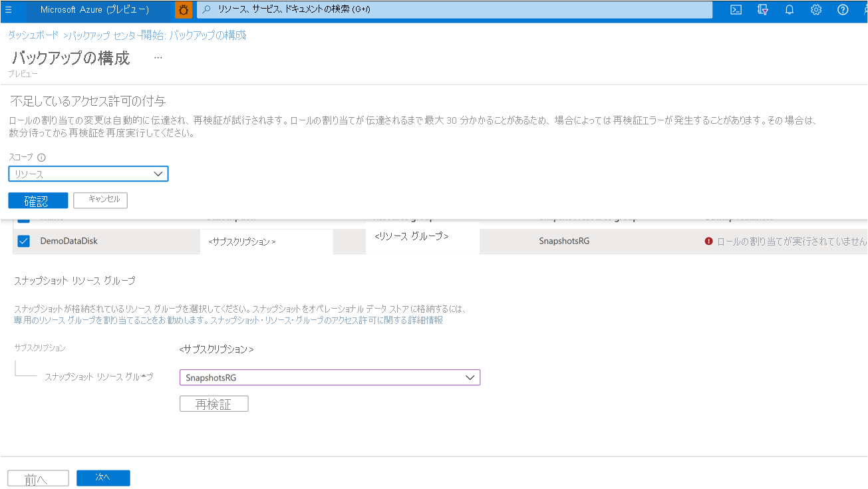Click the 不足しているアクセス許可の付与 heading
868x489 pixels.
tap(88, 101)
